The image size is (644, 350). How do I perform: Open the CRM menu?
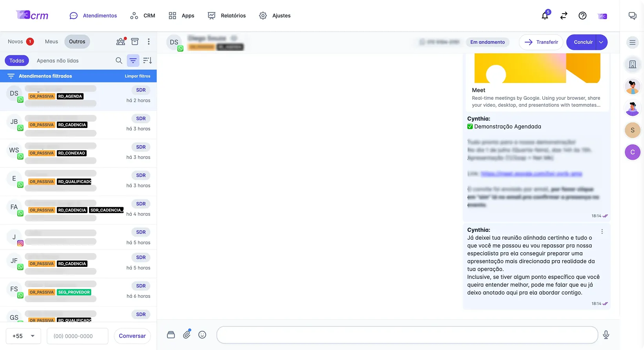(x=143, y=16)
